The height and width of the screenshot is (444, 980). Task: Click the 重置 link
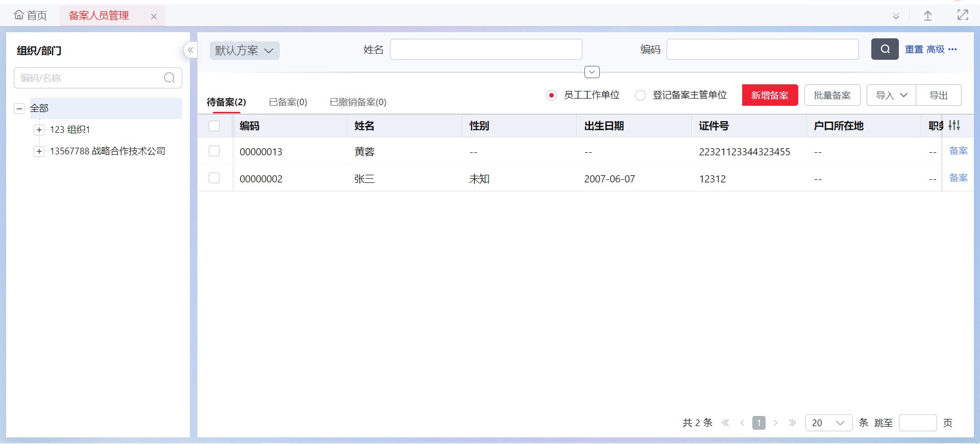pyautogui.click(x=914, y=49)
